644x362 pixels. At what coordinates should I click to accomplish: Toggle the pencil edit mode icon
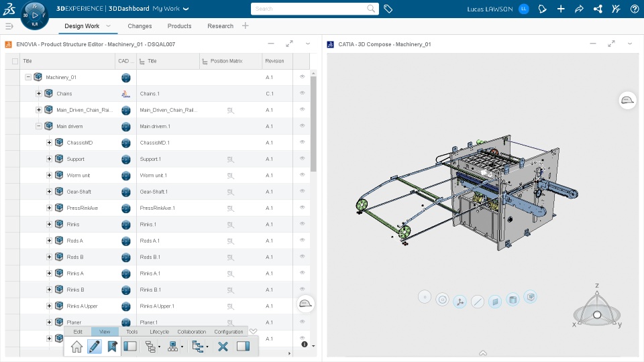pyautogui.click(x=95, y=347)
